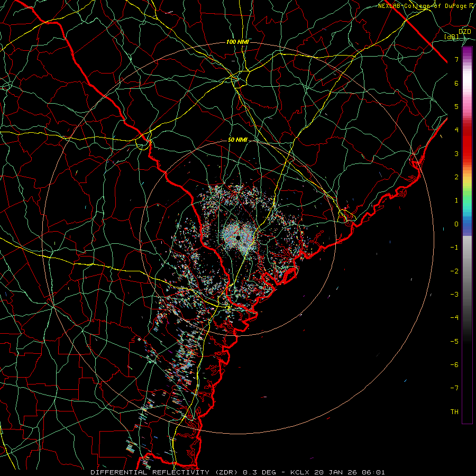This screenshot has width=476, height=476.
Task: Click the -4 value on the scale
Action: (x=454, y=318)
